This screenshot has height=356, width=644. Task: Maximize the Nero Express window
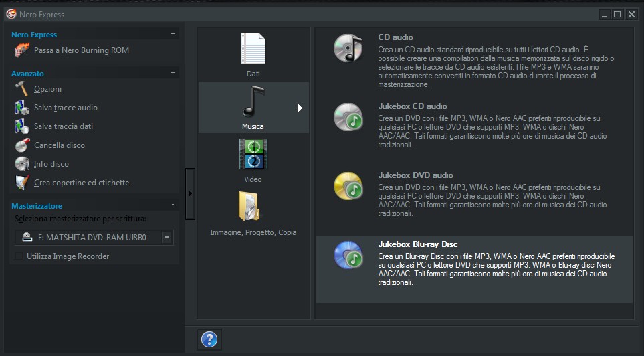click(617, 15)
